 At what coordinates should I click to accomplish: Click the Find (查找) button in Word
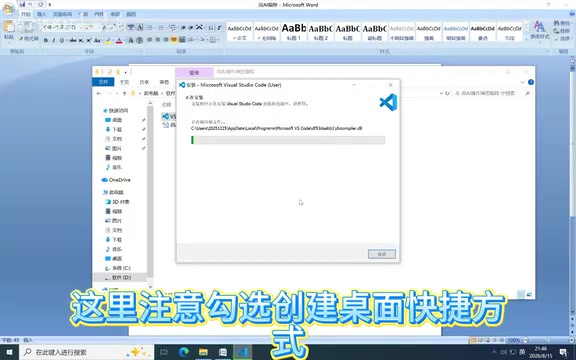coord(562,24)
